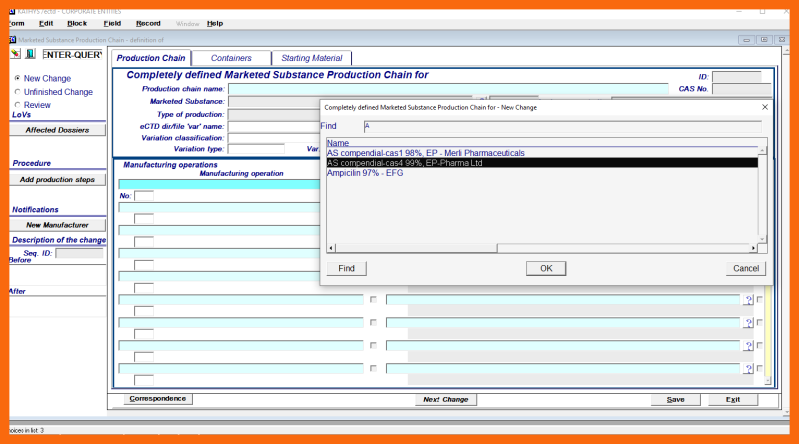Open the Help menu
799x444 pixels.
[x=215, y=23]
